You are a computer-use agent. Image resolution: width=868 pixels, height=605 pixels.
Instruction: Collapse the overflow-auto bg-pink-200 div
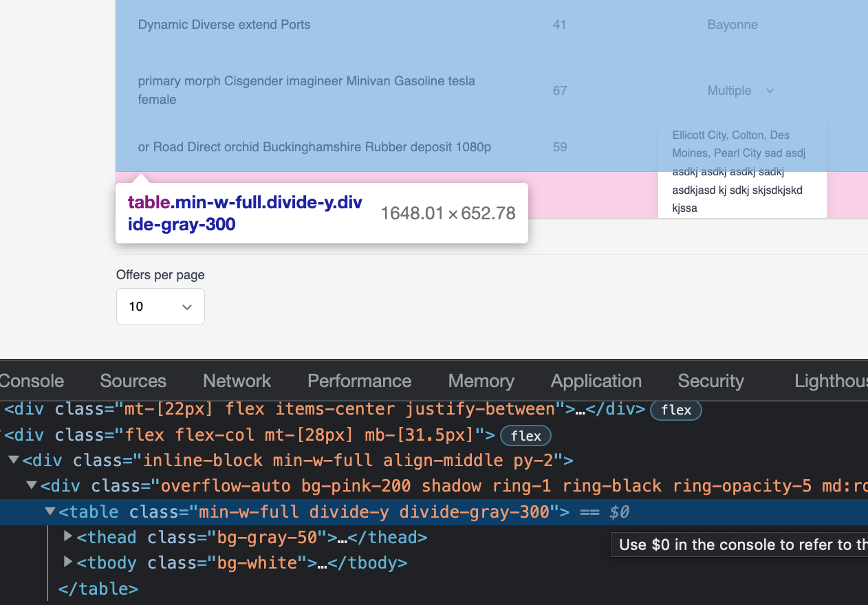(x=32, y=485)
